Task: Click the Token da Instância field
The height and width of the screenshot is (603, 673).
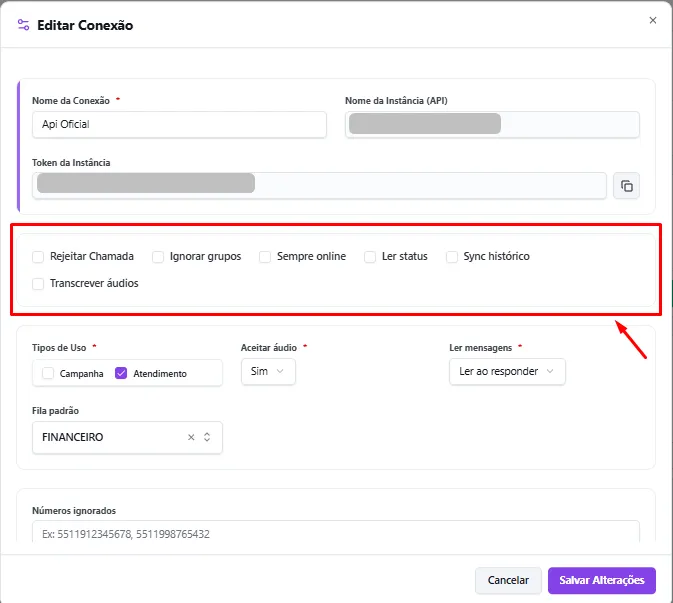Action: (319, 186)
